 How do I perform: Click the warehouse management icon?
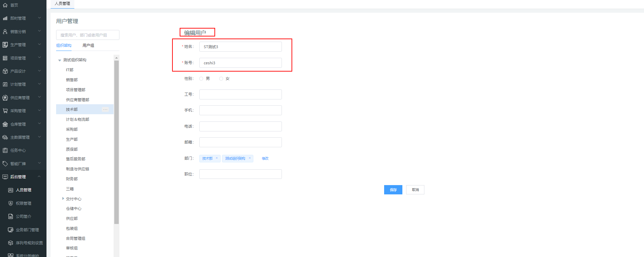coord(5,124)
